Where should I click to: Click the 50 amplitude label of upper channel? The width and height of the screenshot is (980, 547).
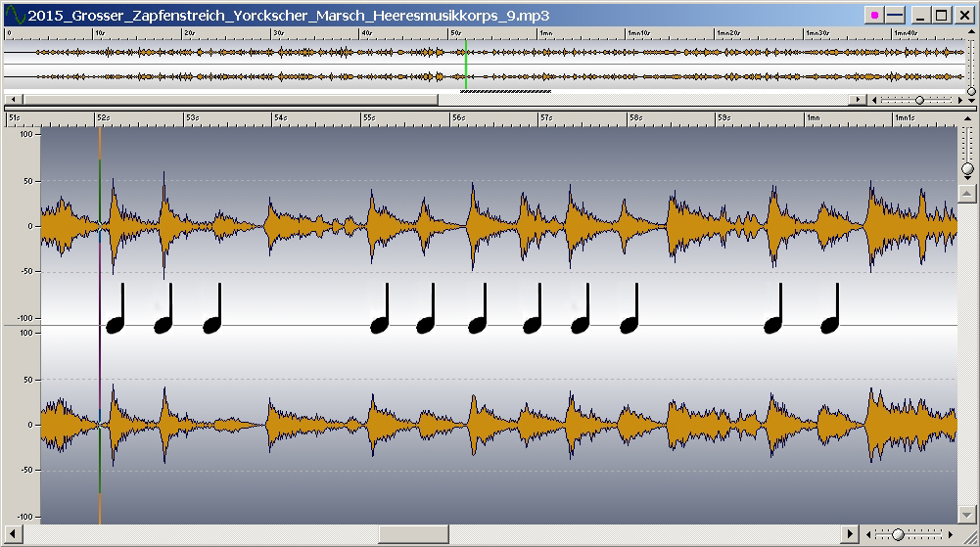(28, 181)
